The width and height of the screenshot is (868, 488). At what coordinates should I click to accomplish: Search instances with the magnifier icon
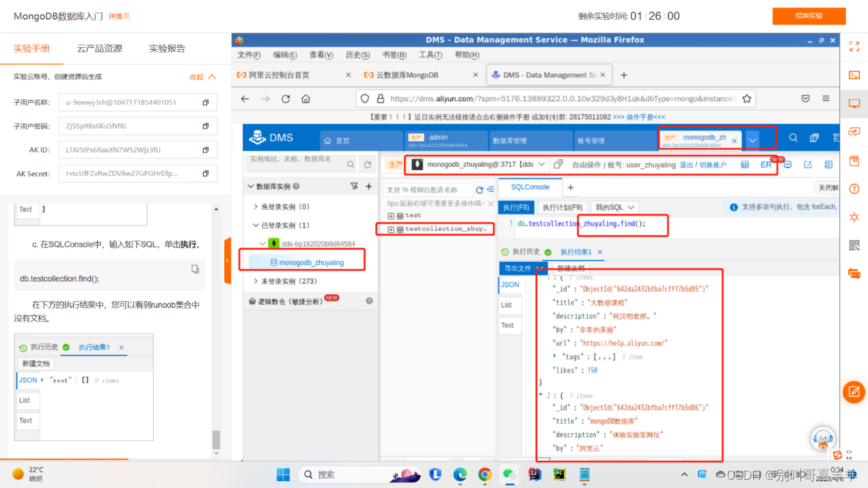[351, 165]
